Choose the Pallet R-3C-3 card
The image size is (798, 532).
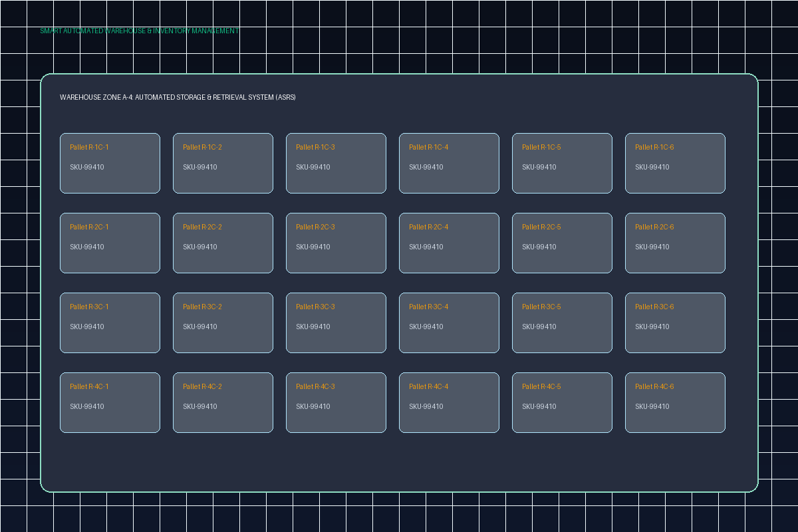[x=336, y=323]
